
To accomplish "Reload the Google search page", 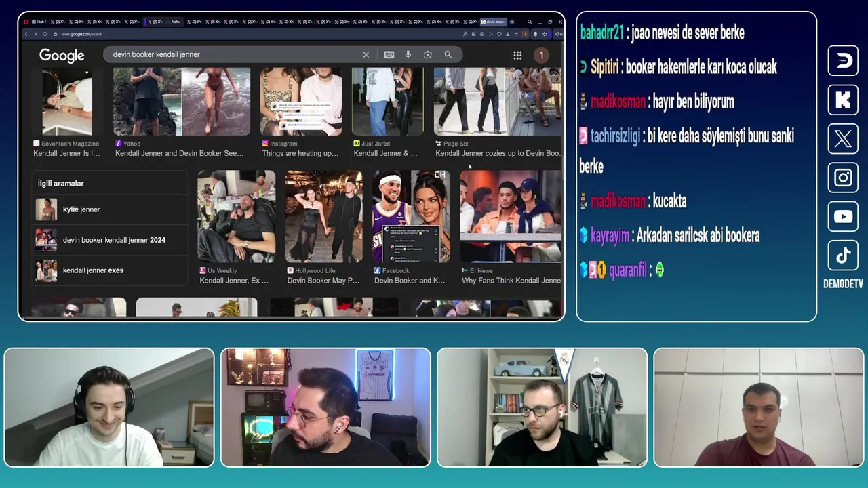I will [45, 34].
